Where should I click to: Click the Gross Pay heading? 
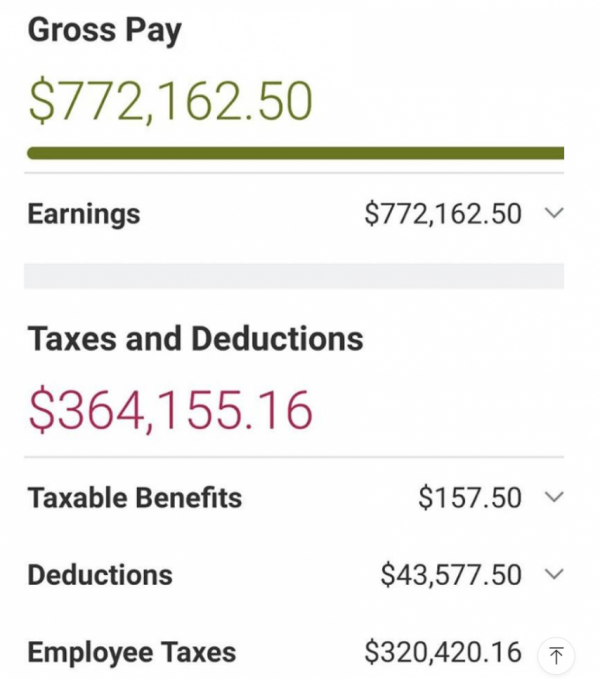(x=105, y=31)
